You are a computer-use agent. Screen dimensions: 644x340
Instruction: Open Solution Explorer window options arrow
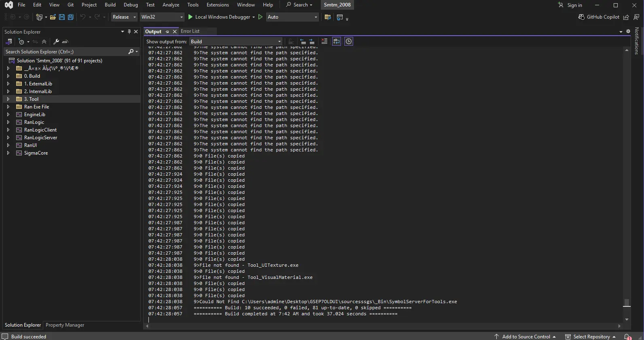123,32
